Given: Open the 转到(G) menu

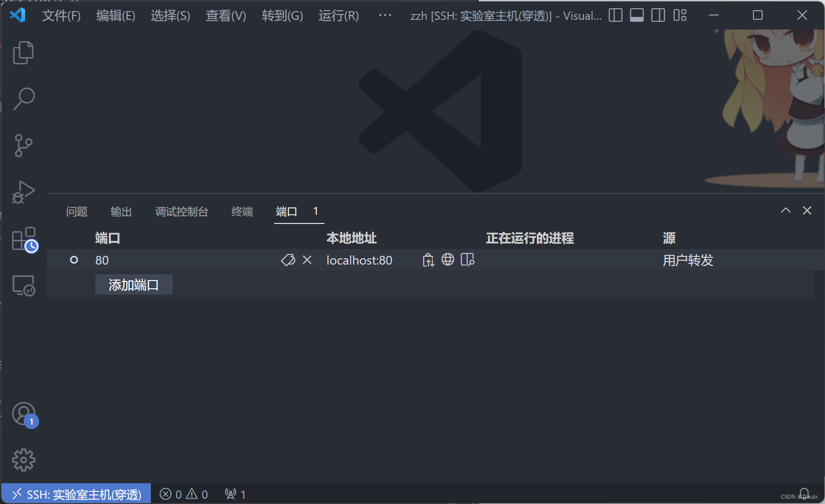Looking at the screenshot, I should click(x=282, y=15).
